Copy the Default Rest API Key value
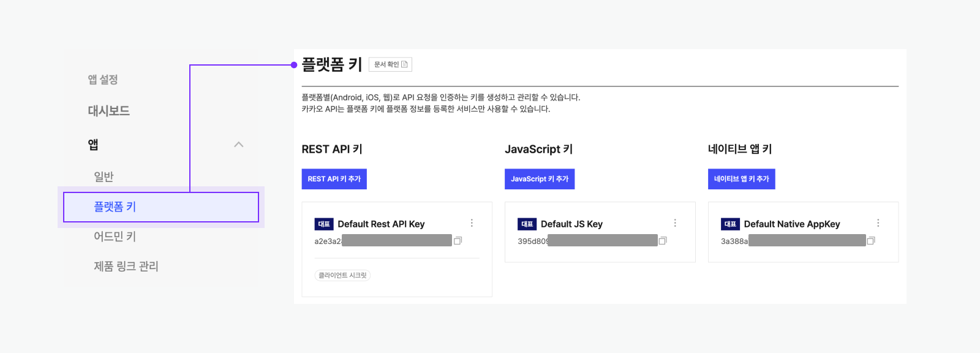The width and height of the screenshot is (980, 353). click(459, 241)
